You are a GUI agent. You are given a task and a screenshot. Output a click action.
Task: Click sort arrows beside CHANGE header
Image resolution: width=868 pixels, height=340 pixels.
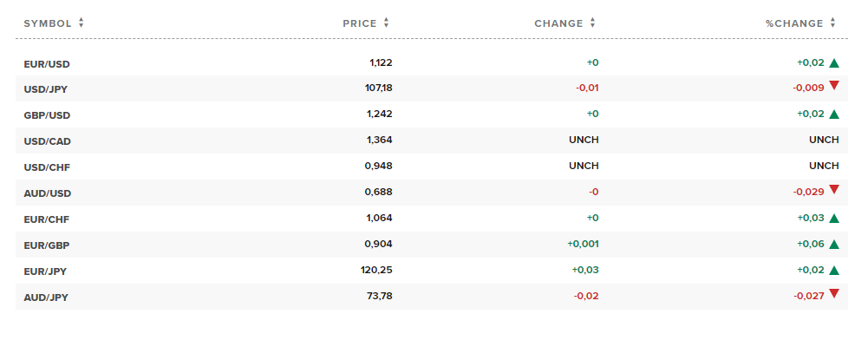pyautogui.click(x=593, y=23)
